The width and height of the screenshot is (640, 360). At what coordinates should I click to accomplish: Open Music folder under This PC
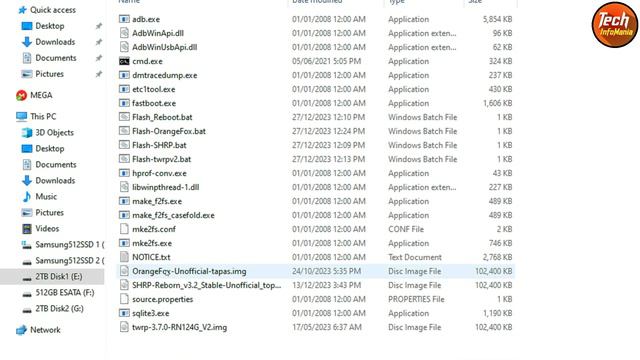(46, 196)
